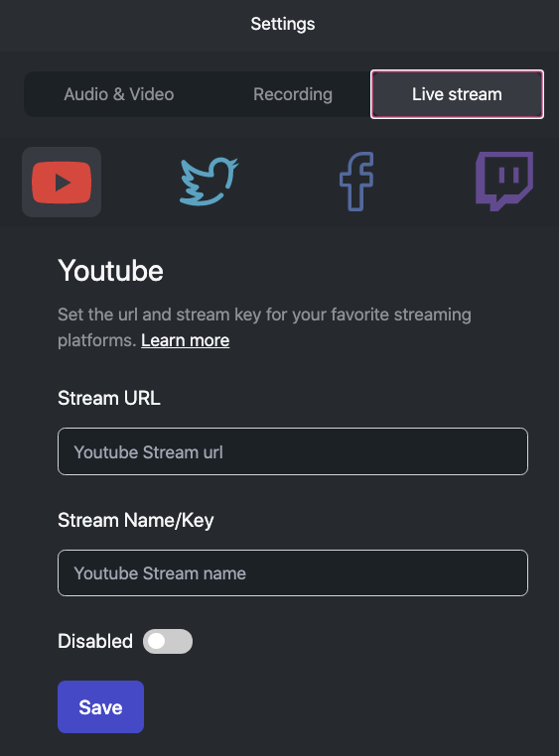Viewport: 559px width, 756px height.
Task: Open the Learn more link
Action: [x=186, y=340]
